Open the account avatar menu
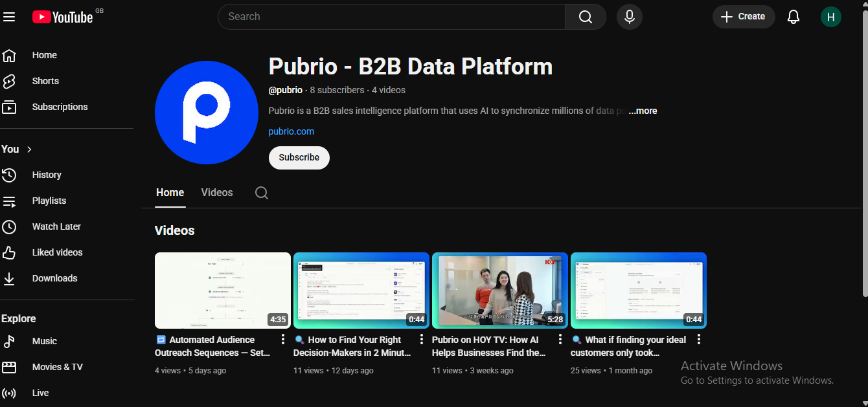Viewport: 868px width, 407px height. pyautogui.click(x=831, y=16)
